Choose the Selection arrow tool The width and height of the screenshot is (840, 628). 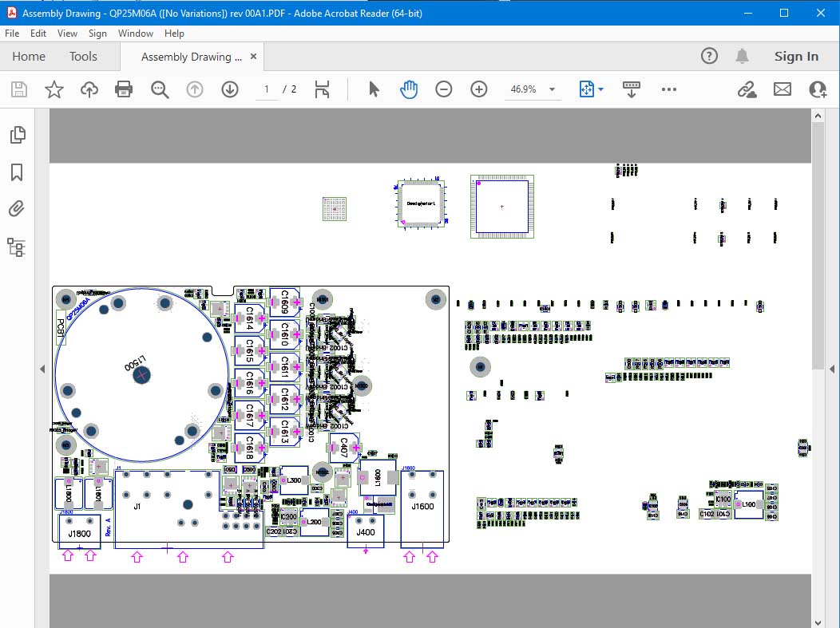tap(374, 89)
